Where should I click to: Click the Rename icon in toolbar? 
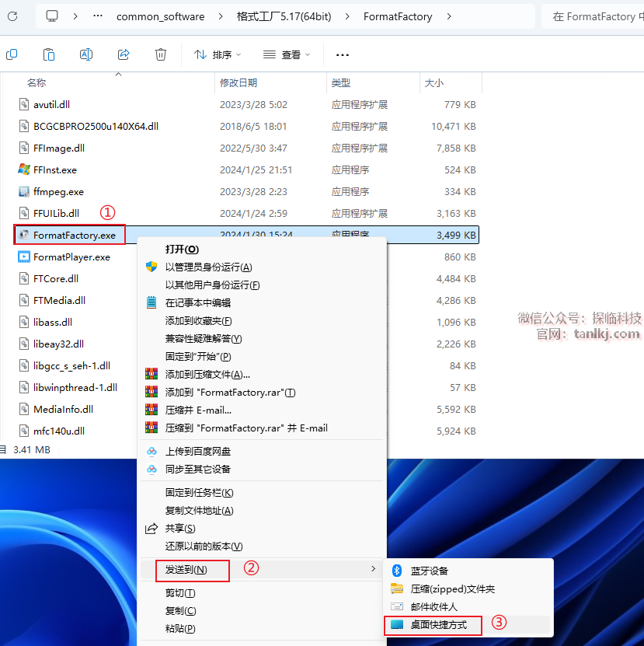point(86,54)
